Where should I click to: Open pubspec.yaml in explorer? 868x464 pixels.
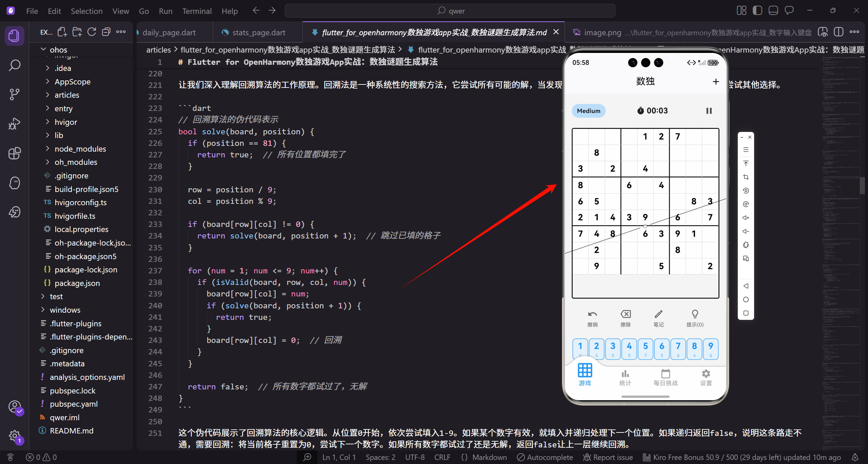coord(74,404)
